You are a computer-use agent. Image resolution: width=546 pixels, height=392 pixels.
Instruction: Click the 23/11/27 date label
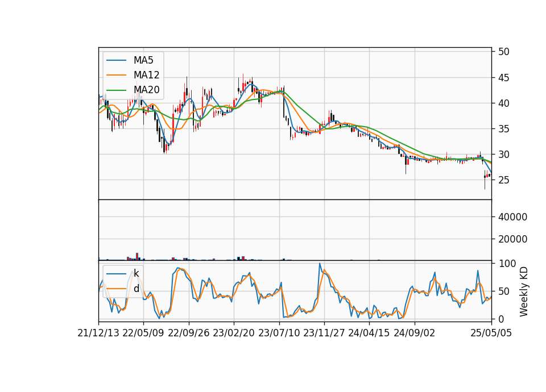tap(324, 333)
